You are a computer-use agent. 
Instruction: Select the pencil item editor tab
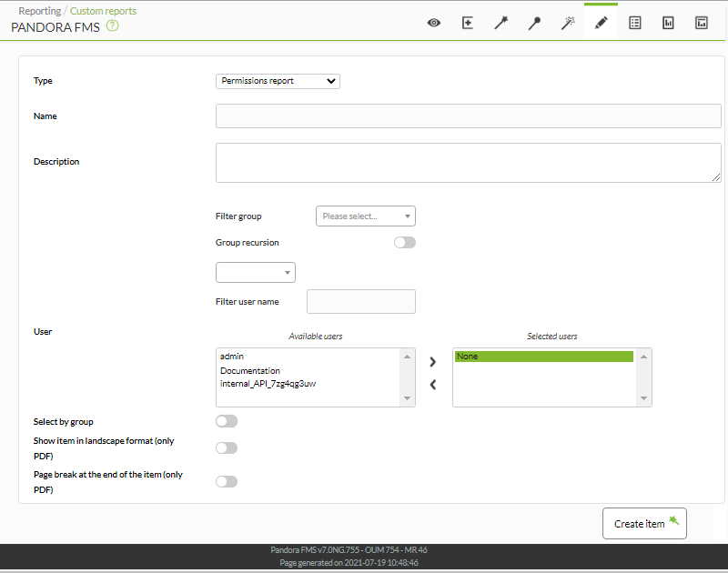pos(602,23)
